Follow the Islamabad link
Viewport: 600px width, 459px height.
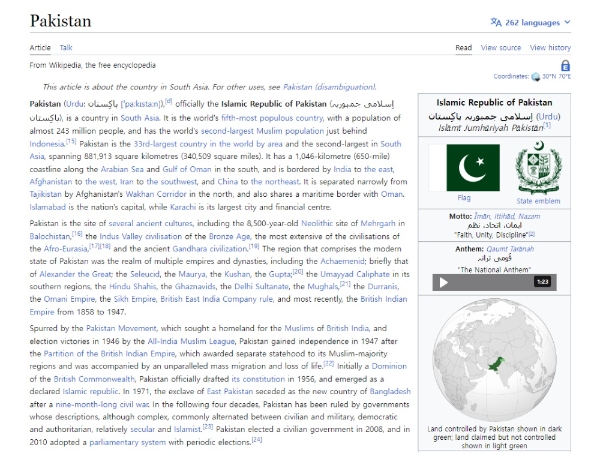tap(47, 207)
